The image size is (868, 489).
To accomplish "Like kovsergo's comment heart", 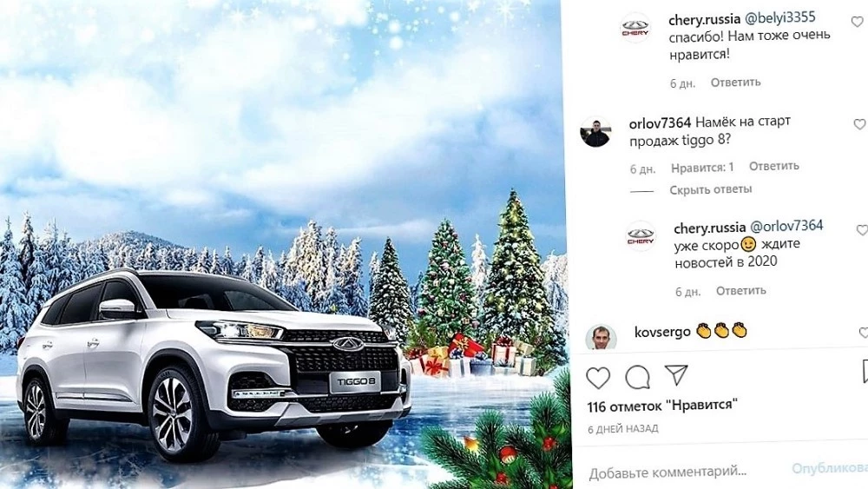I will click(x=864, y=333).
